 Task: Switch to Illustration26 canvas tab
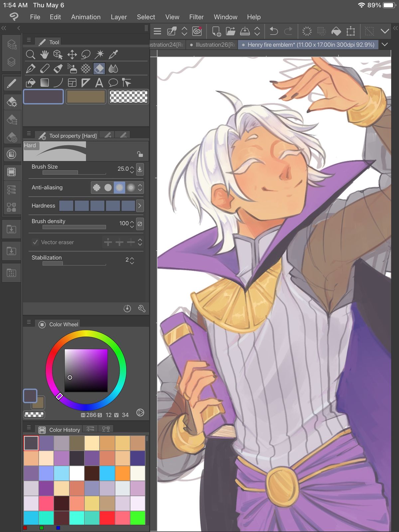pos(212,45)
